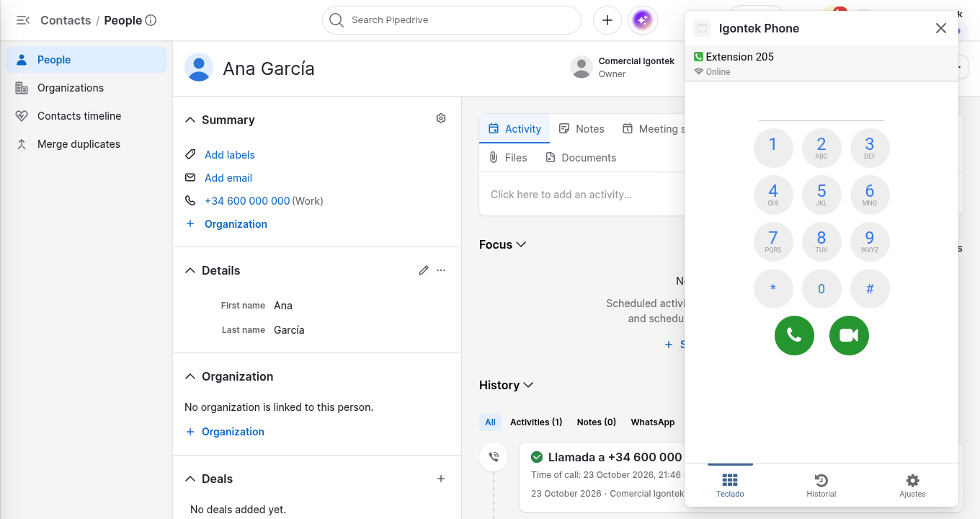980x519 pixels.
Task: Click Add labels link
Action: click(x=230, y=154)
